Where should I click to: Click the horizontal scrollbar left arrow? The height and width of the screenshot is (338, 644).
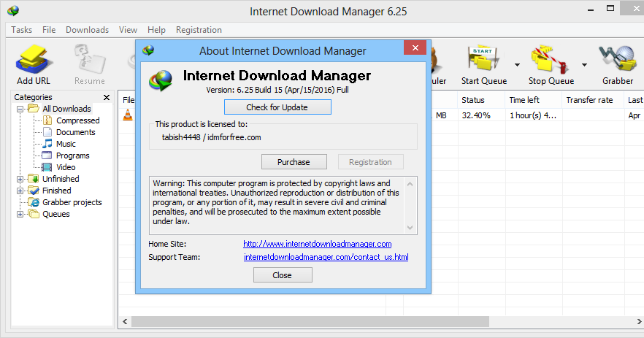(x=125, y=321)
